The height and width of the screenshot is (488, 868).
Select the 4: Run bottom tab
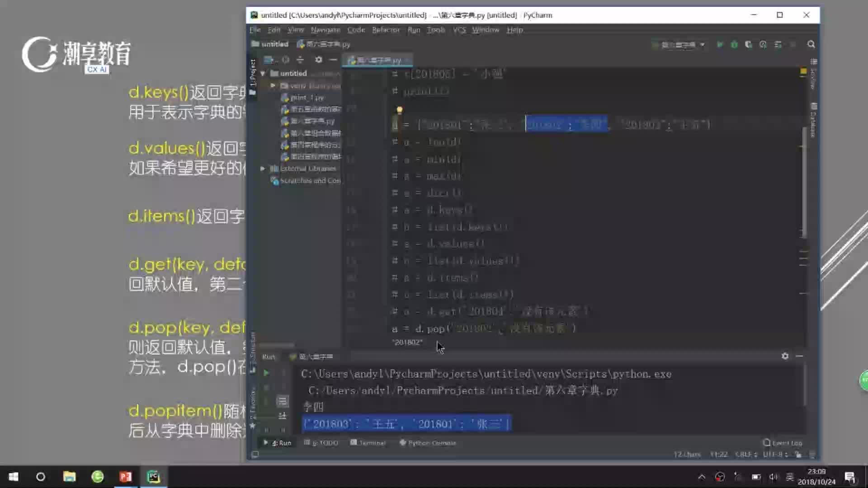click(x=277, y=443)
